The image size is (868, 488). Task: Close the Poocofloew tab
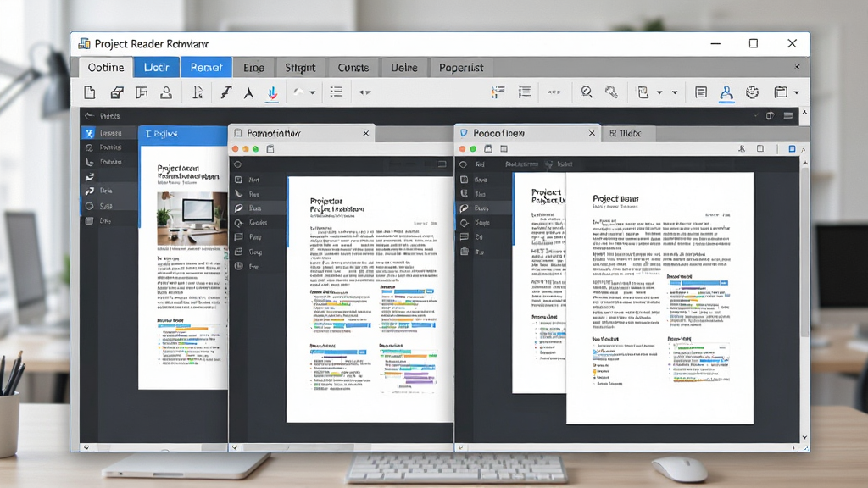click(592, 133)
